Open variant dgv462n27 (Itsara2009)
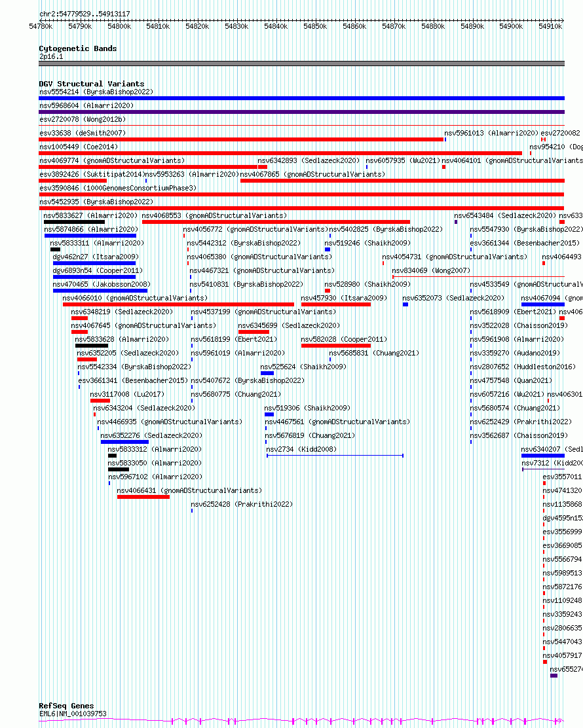 [x=96, y=257]
